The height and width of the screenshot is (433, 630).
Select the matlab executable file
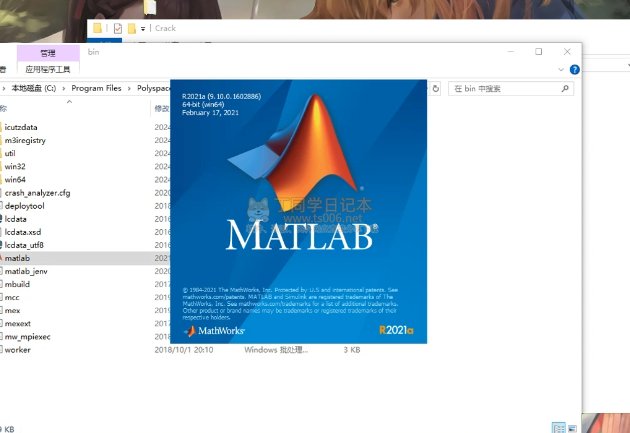tap(17, 258)
